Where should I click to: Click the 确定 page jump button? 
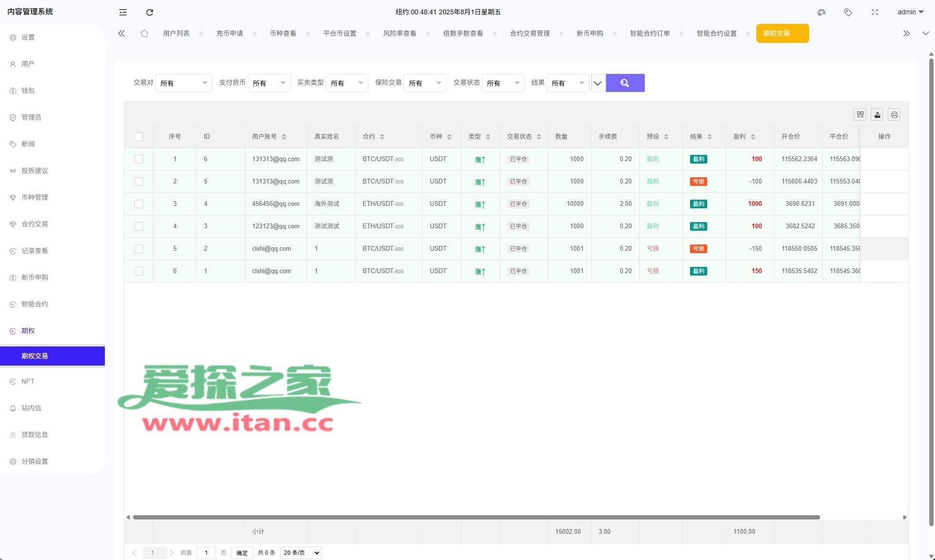242,553
